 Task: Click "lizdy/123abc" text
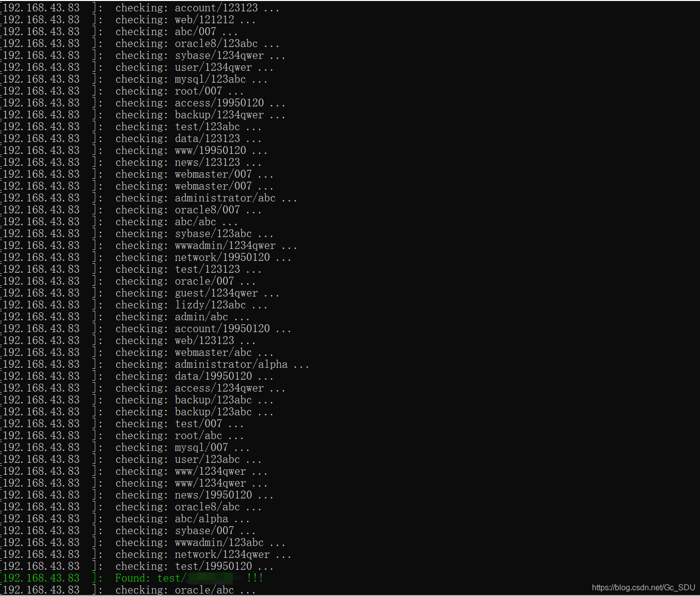point(210,304)
